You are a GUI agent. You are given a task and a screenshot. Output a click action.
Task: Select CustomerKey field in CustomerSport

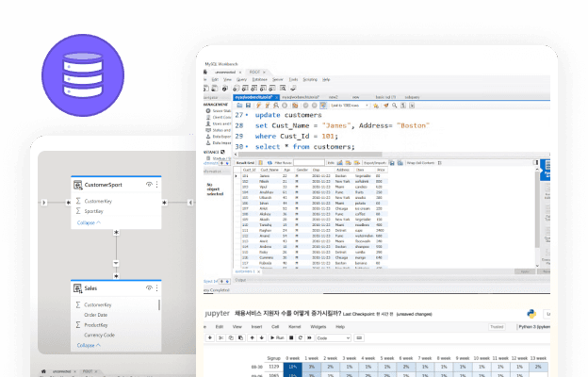click(98, 201)
